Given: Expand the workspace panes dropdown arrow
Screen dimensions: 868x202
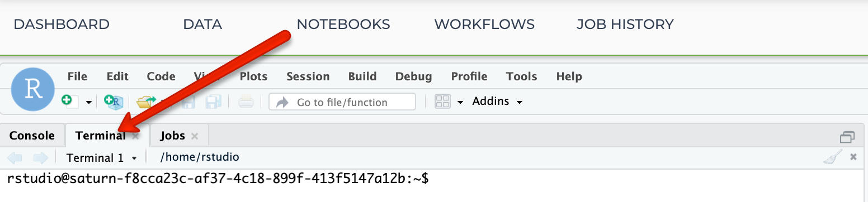Looking at the screenshot, I should pyautogui.click(x=460, y=102).
